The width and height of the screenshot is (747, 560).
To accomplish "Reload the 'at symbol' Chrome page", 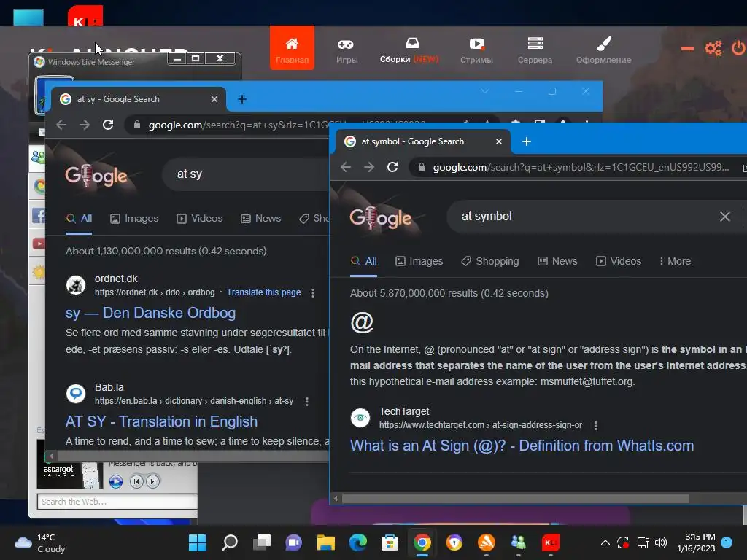I will point(392,167).
